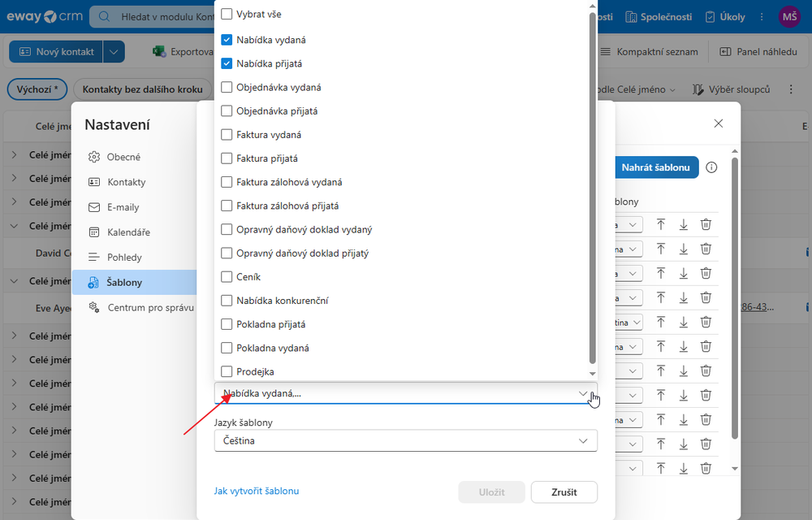Expand the Jazyk šablony dropdown
812x520 pixels.
click(x=405, y=440)
